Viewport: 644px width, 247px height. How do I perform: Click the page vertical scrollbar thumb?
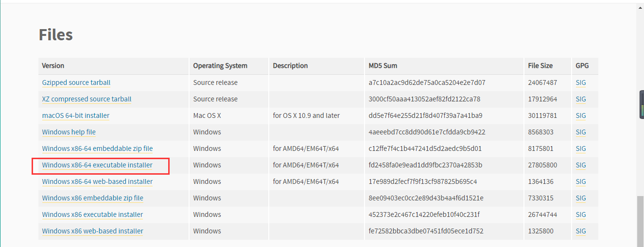(x=640, y=220)
